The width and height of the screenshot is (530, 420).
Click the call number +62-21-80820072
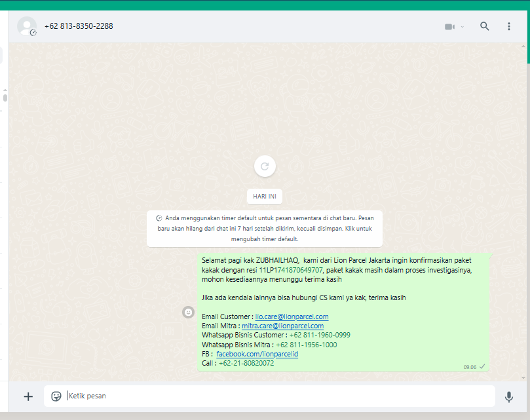click(x=246, y=363)
